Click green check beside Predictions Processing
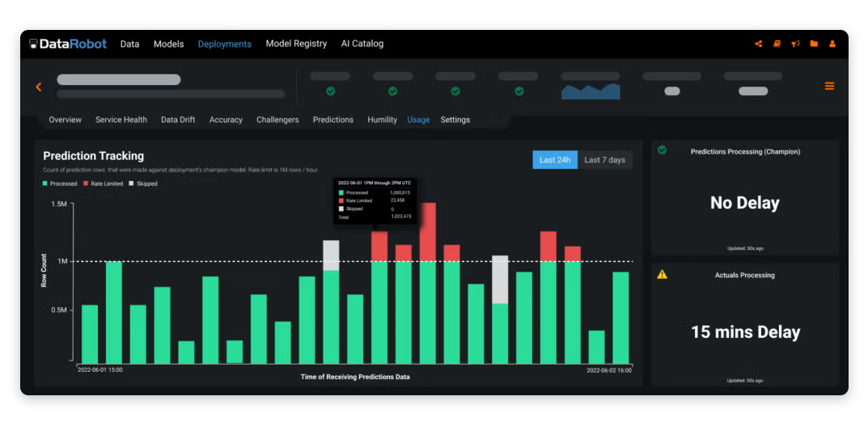The width and height of the screenshot is (868, 426). coord(662,150)
